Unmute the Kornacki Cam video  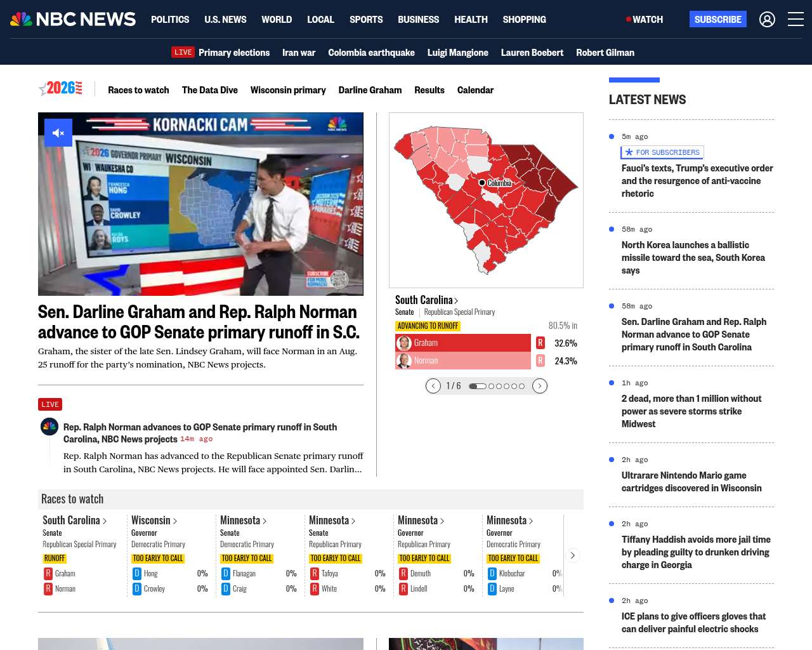58,133
